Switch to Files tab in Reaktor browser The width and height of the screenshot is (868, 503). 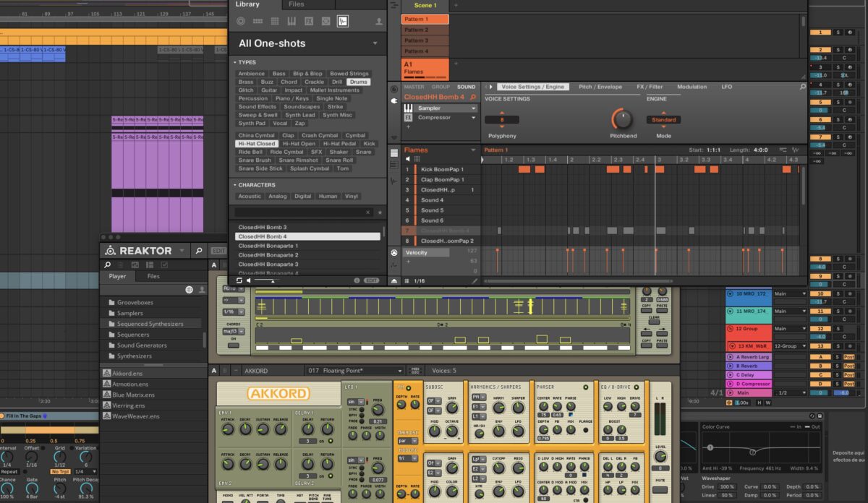click(x=153, y=276)
